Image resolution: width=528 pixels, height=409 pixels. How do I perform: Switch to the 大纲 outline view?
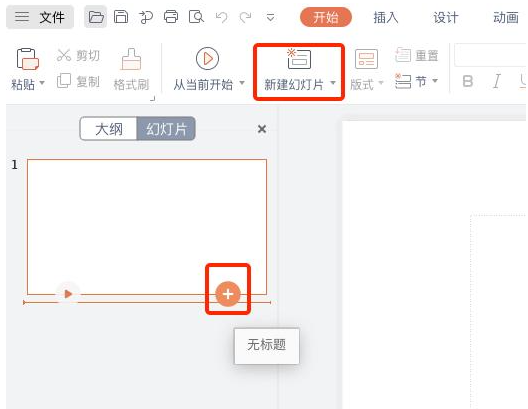point(108,129)
